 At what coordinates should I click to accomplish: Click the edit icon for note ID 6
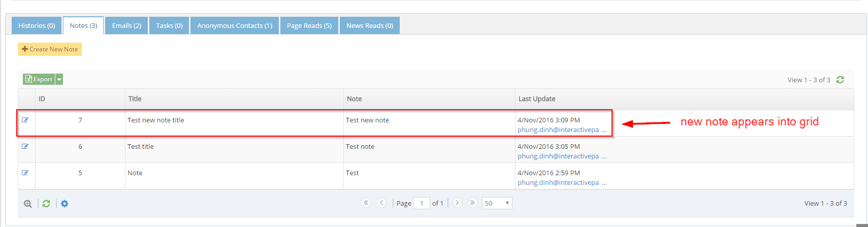25,147
